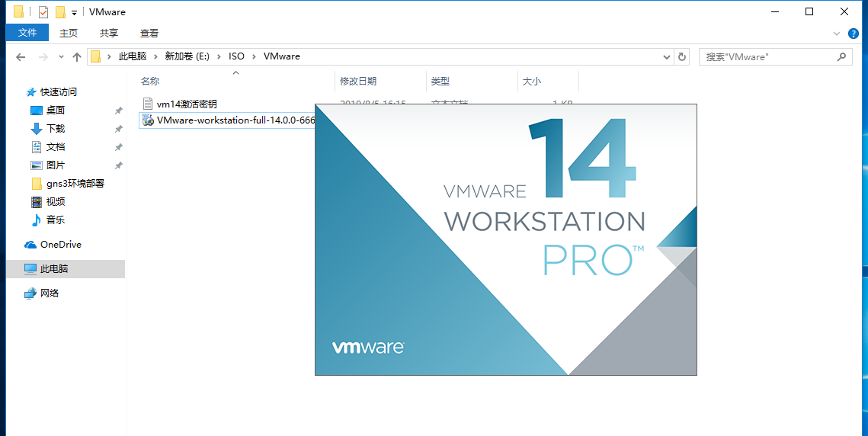Click the vm14激活密钥 document icon
This screenshot has width=868, height=436.
tap(147, 104)
